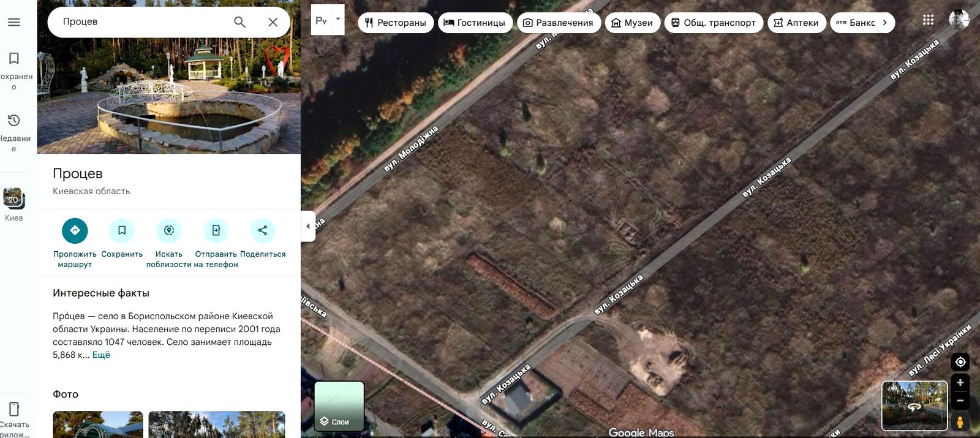
Task: Clear the search with X icon
Action: [273, 22]
